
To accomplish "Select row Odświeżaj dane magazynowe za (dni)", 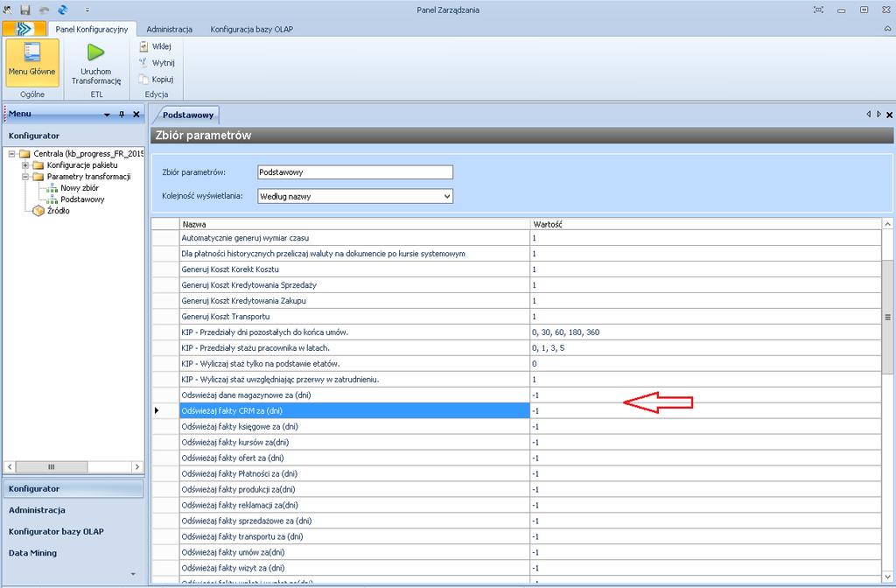I will coord(516,395).
